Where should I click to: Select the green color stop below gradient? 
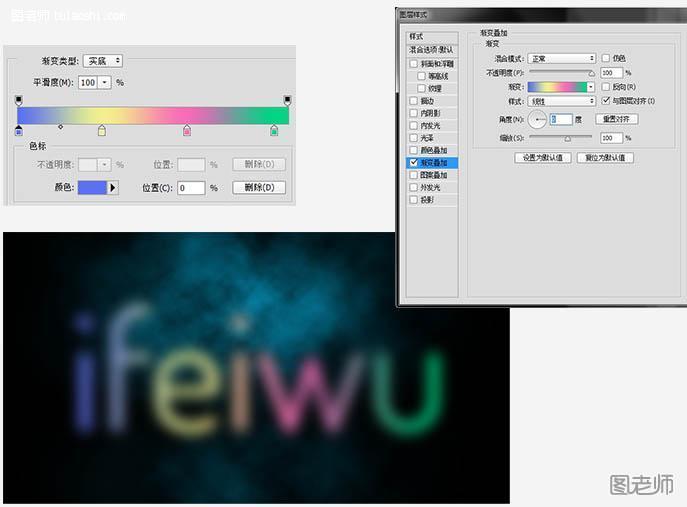coord(274,131)
